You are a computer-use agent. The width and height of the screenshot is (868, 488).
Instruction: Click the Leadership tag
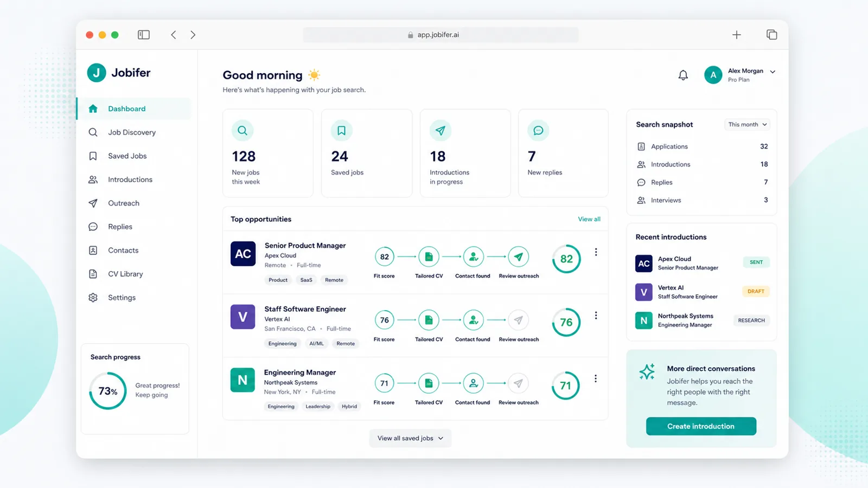click(318, 407)
